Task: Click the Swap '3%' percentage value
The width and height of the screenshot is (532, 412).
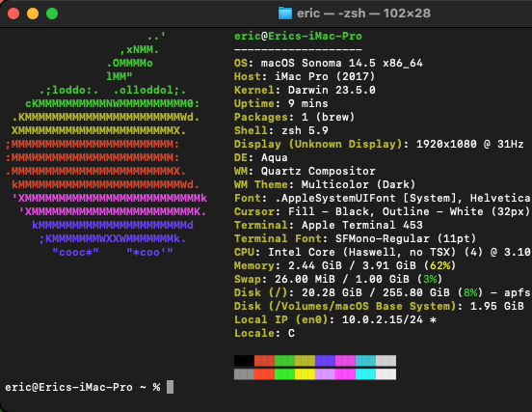Action: (x=430, y=279)
